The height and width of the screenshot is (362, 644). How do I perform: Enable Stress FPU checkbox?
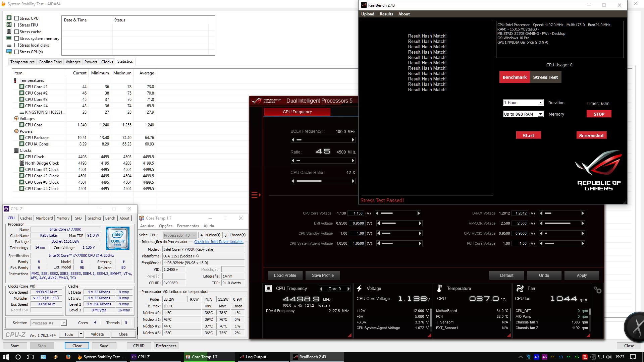pos(16,25)
